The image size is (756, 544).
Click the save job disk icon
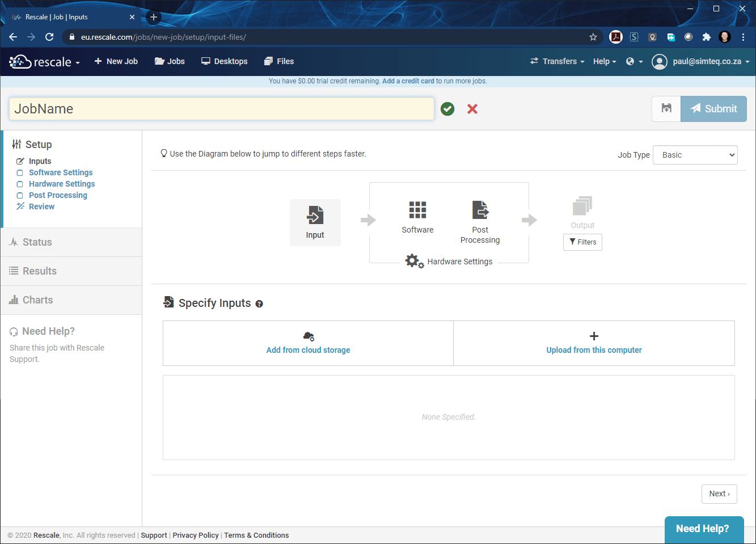pyautogui.click(x=666, y=108)
